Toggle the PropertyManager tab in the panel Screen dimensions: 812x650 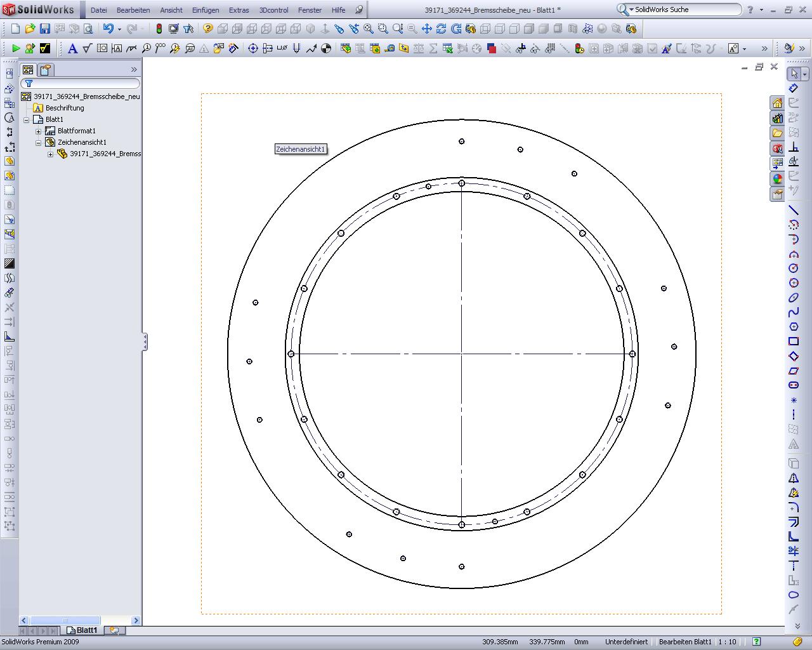coord(46,70)
